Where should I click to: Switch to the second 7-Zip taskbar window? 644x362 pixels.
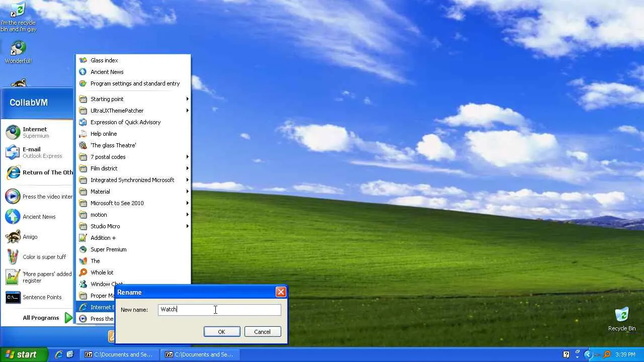pyautogui.click(x=200, y=354)
